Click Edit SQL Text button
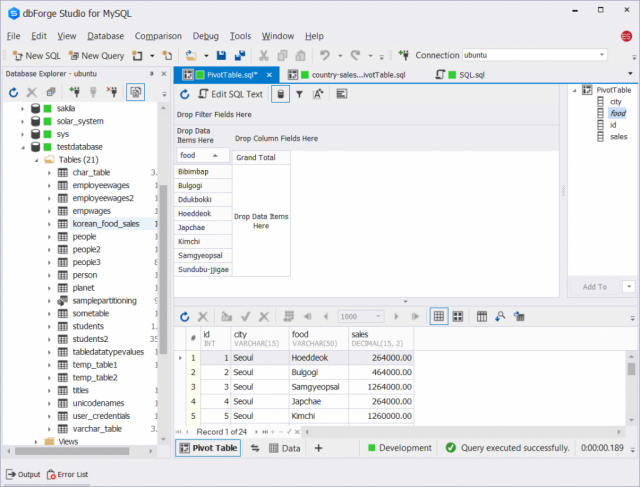Screen dimensions: 640x487 [x=231, y=94]
